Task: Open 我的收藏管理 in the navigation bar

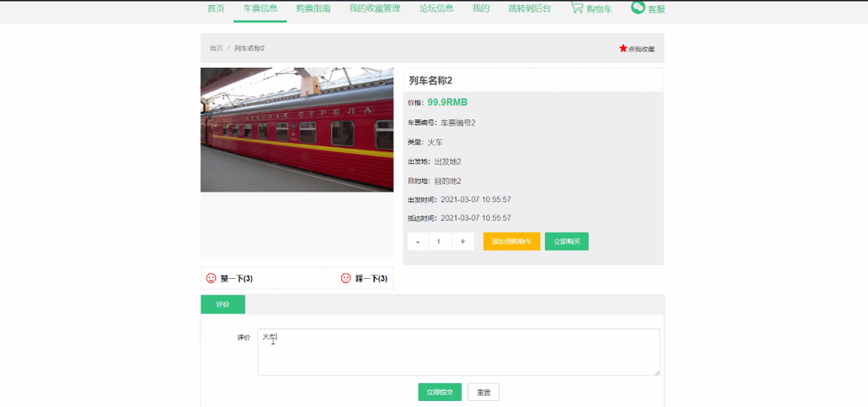Action: 375,8
